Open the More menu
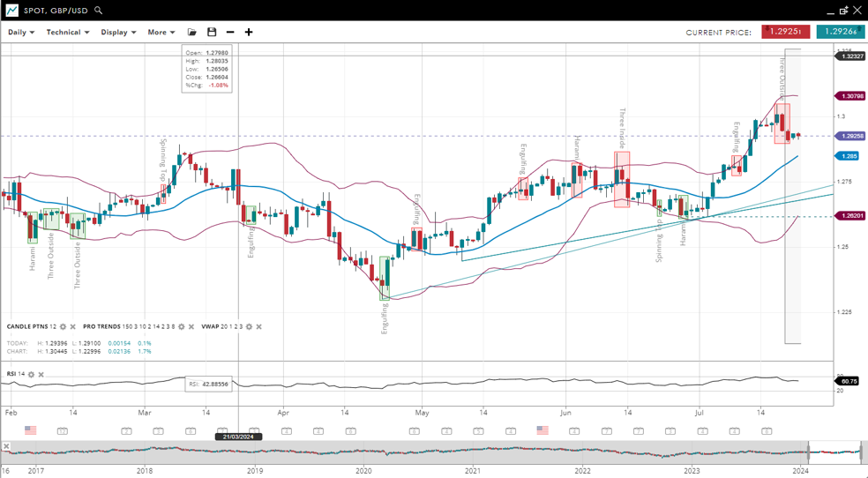Screen dimensions: 868x478 [161, 33]
